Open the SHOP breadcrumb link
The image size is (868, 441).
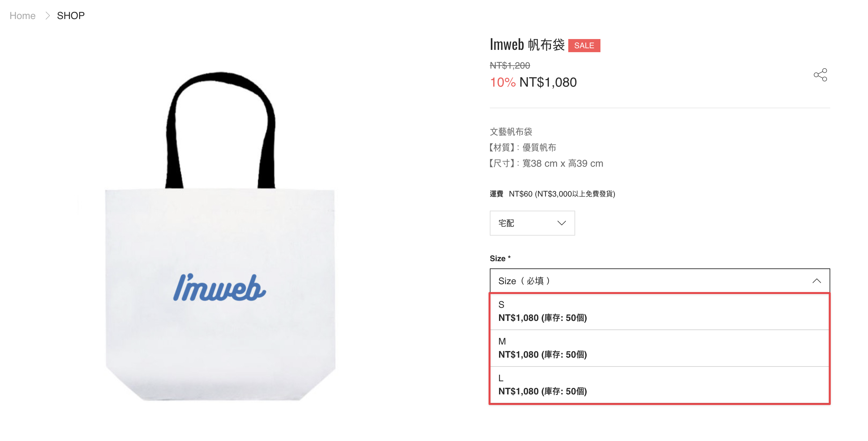tap(71, 15)
